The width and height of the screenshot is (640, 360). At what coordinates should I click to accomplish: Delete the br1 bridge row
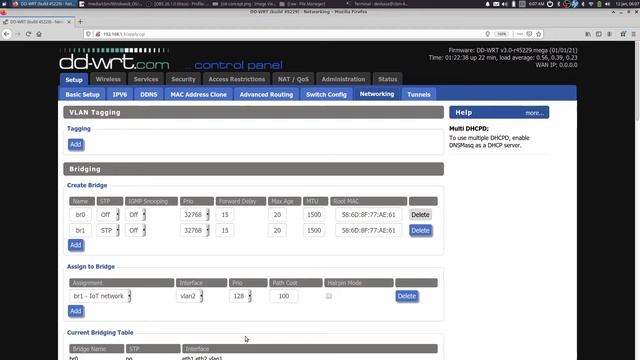420,231
